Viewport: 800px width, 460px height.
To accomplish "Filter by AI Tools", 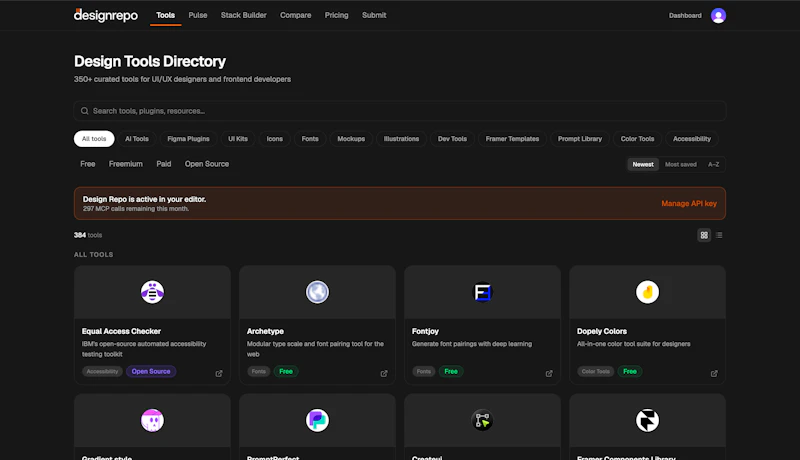I will (x=137, y=139).
